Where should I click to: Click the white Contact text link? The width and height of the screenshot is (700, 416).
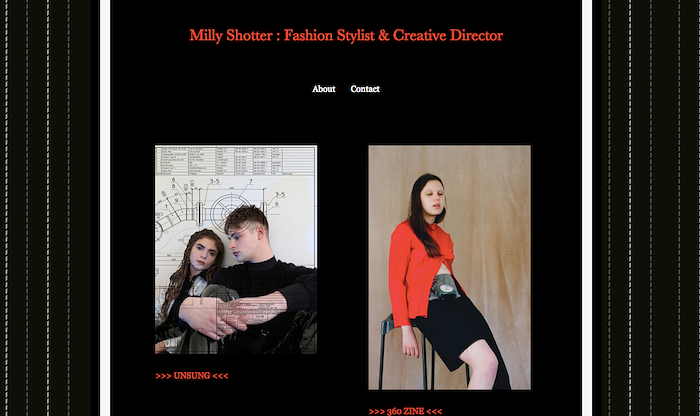pyautogui.click(x=365, y=89)
